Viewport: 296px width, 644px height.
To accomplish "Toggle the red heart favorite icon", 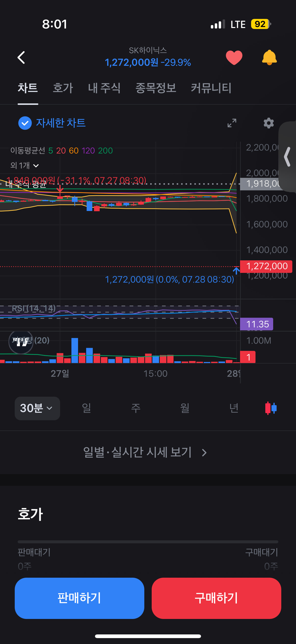I will point(234,57).
